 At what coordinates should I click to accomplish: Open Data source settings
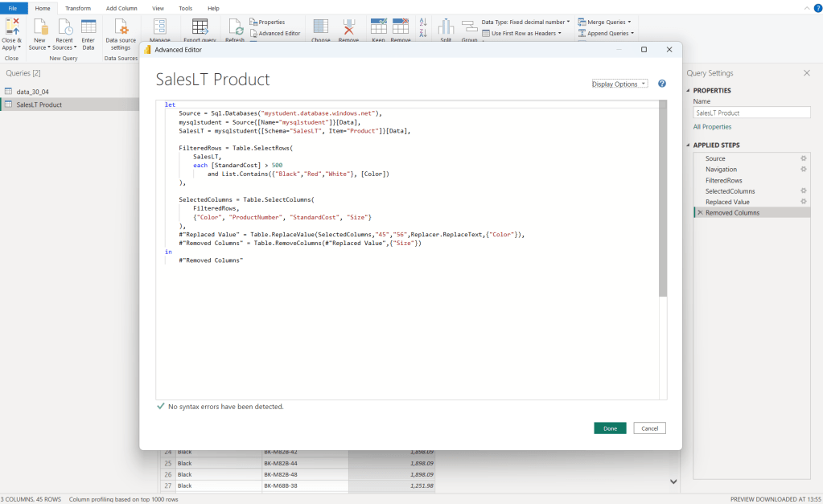[121, 28]
